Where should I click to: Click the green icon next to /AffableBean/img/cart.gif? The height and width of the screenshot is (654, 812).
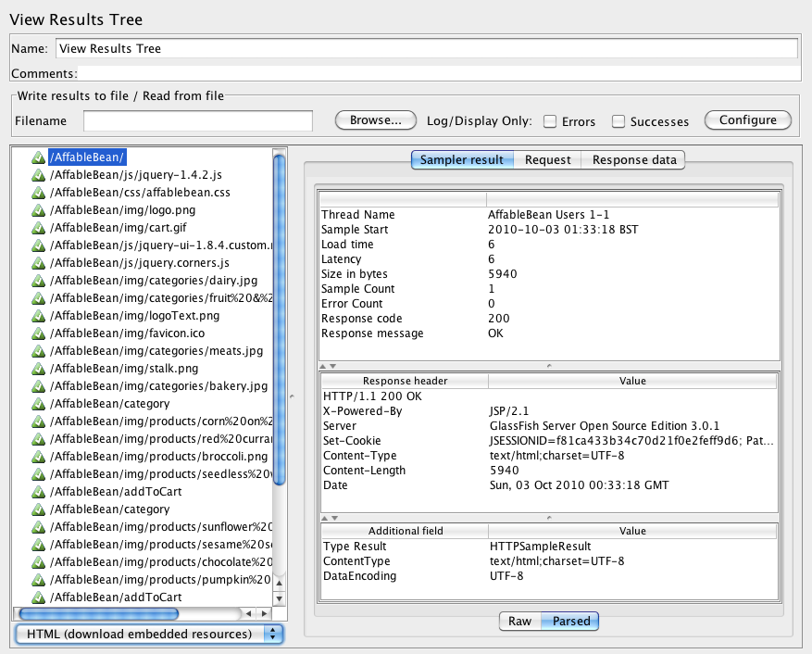point(38,228)
